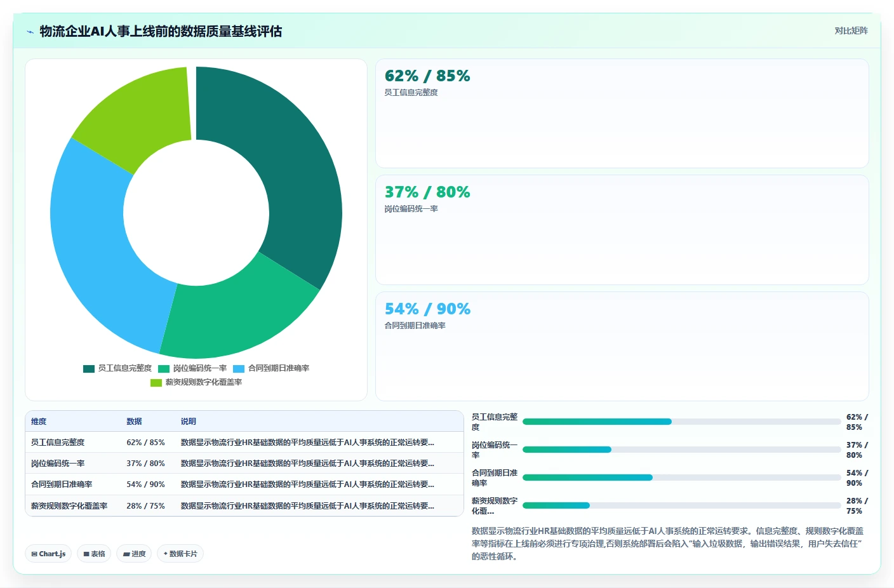
Task: Click the 合同到期日准确率 progress bar
Action: (682, 478)
